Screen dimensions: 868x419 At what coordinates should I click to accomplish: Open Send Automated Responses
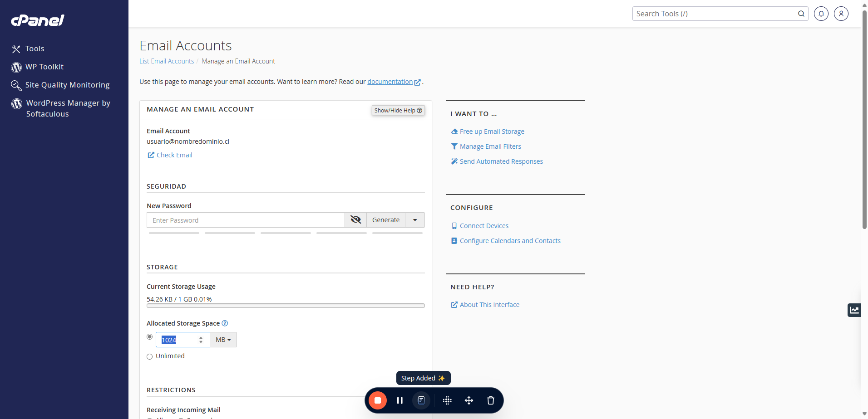point(501,161)
